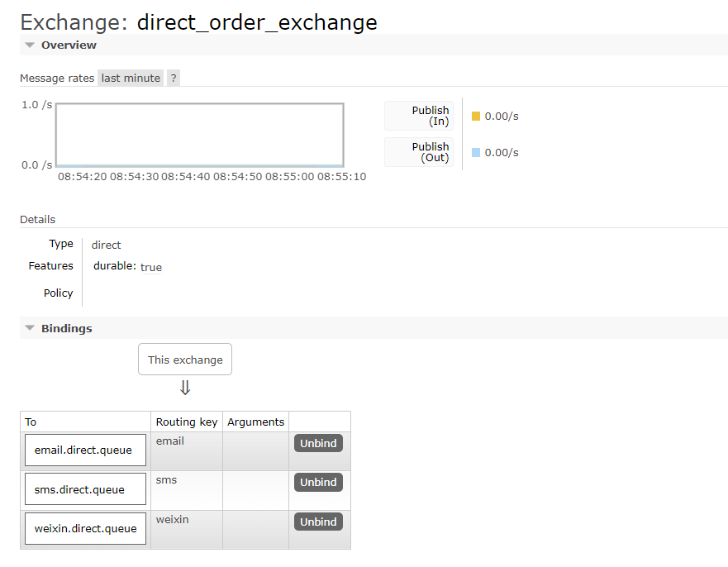This screenshot has width=728, height=567.
Task: Click the This exchange box
Action: click(x=185, y=360)
